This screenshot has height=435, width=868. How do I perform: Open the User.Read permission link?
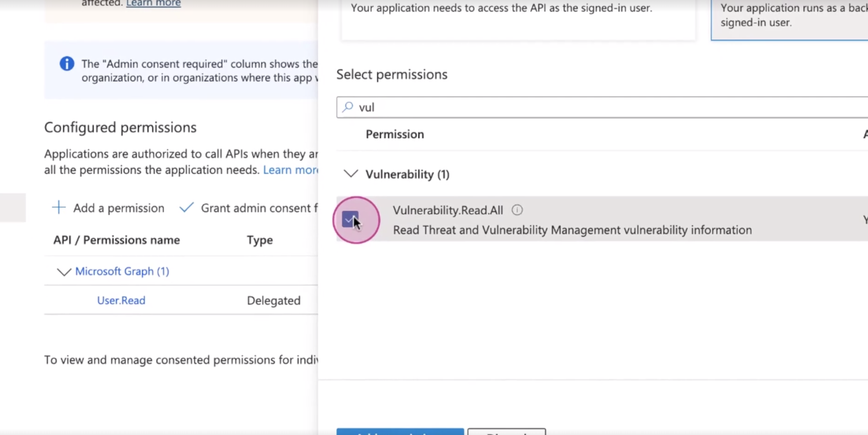click(x=121, y=300)
